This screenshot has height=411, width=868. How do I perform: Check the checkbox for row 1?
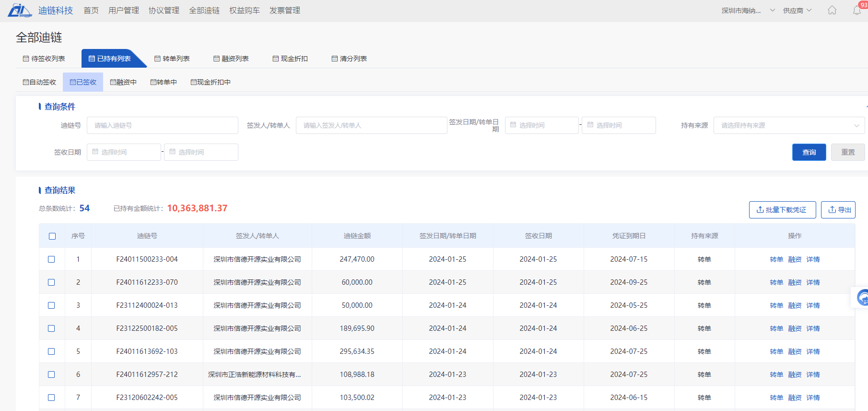tap(51, 259)
